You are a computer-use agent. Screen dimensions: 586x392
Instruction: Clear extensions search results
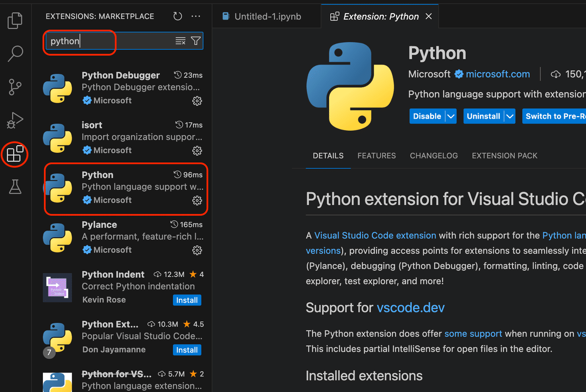pyautogui.click(x=181, y=41)
